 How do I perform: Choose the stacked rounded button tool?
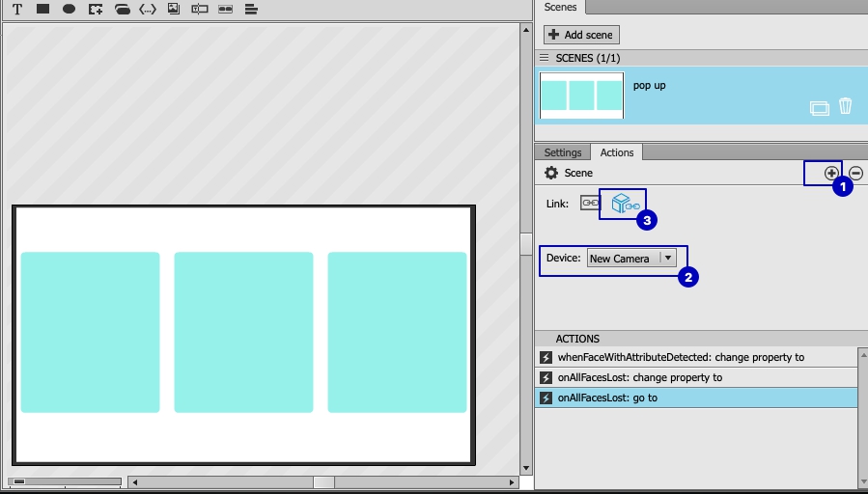(122, 9)
